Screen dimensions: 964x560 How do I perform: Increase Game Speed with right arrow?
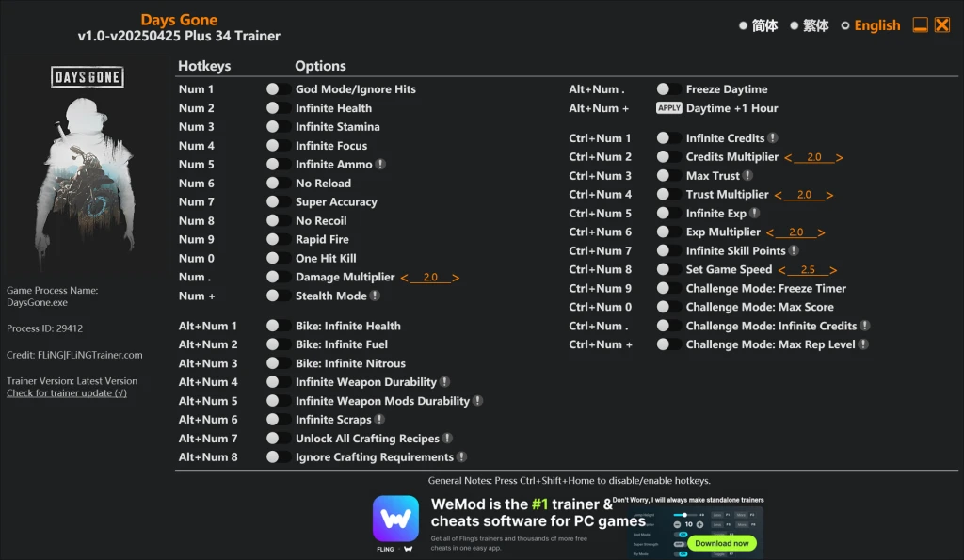tap(833, 270)
